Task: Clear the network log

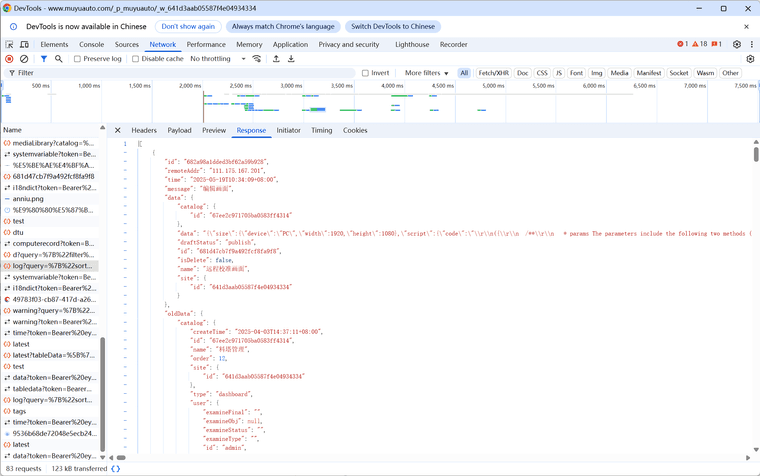Action: click(x=24, y=59)
